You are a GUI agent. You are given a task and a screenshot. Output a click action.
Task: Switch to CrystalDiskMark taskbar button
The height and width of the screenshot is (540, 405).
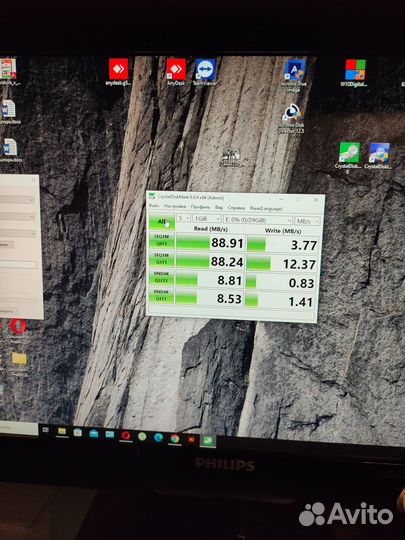tap(208, 441)
